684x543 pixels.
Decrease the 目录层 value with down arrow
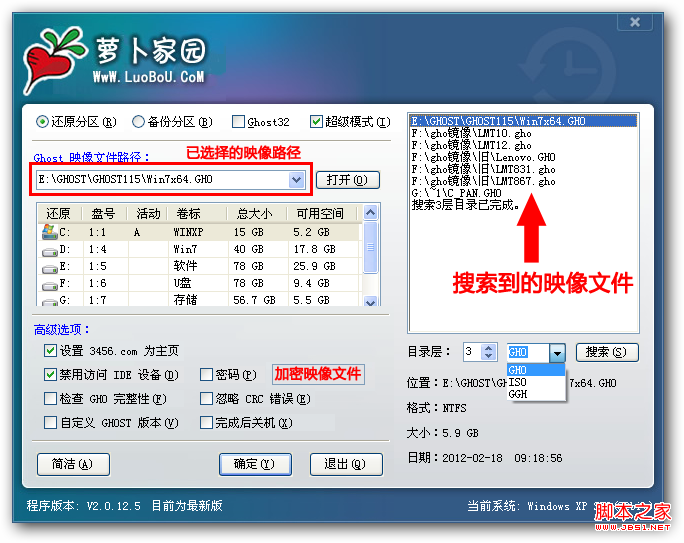pyautogui.click(x=489, y=356)
